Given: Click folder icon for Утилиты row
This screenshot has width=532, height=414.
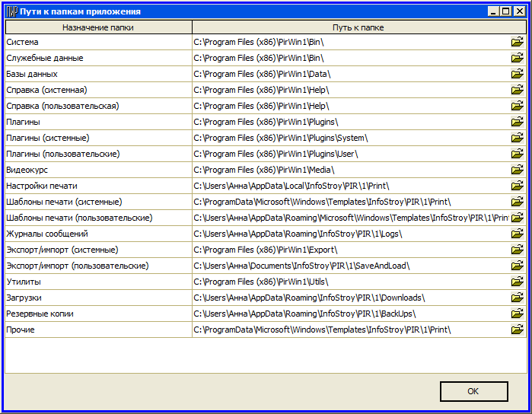Looking at the screenshot, I should pos(518,282).
